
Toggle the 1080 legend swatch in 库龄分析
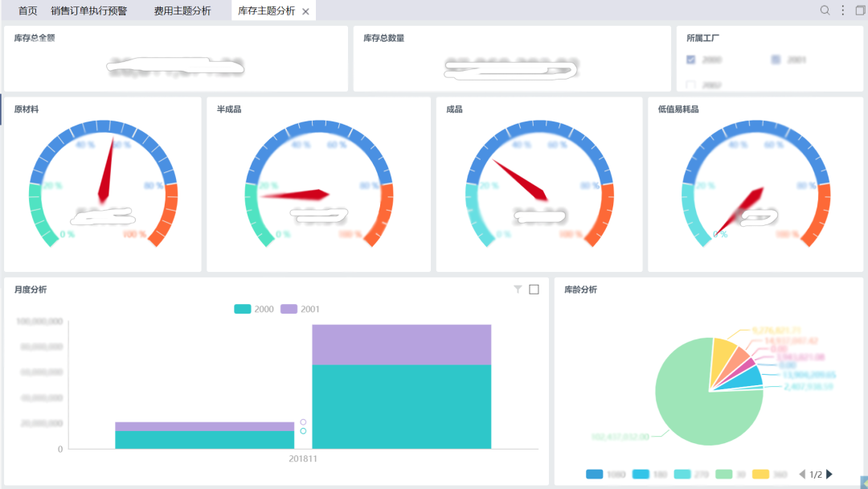click(595, 475)
